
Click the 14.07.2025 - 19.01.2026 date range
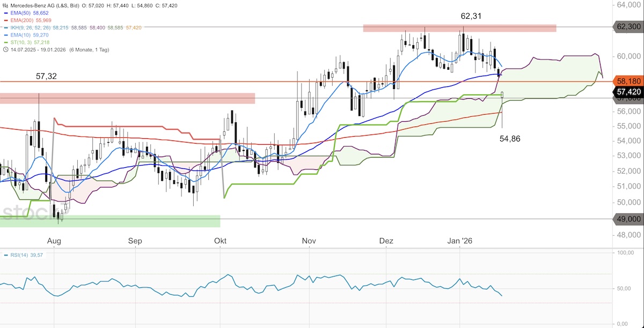tap(38, 49)
